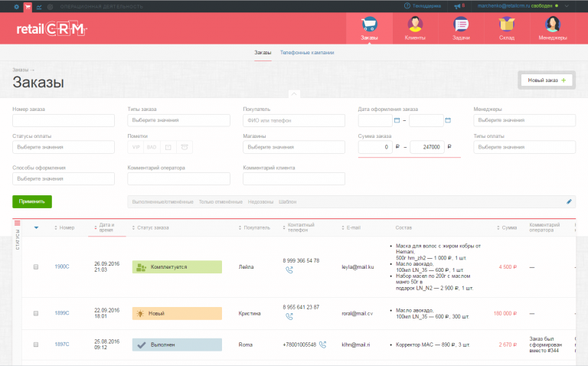Image resolution: width=588 pixels, height=366 pixels.
Task: Open the end date calendar icon
Action: pyautogui.click(x=448, y=120)
